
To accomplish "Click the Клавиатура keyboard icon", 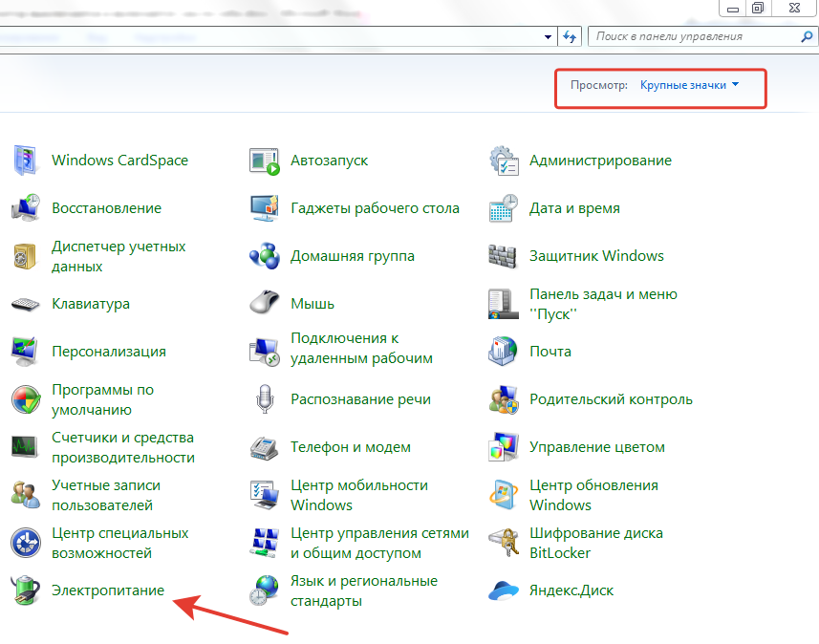I will coord(25,304).
